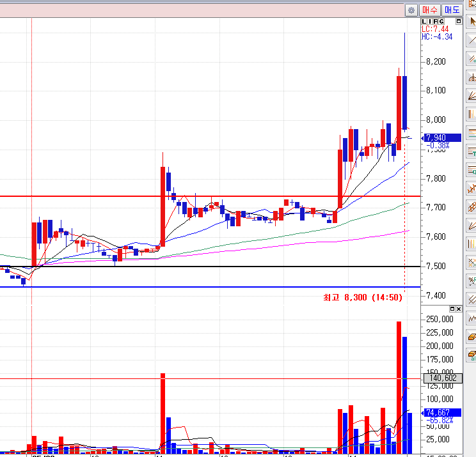Click the -65.82% volume change text
This screenshot has width=476, height=457.
(x=440, y=421)
